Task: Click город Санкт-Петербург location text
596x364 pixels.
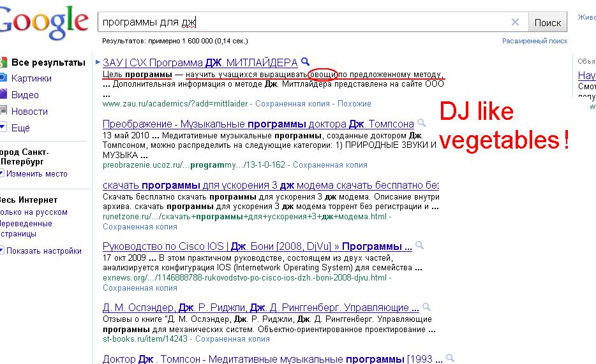Action: pyautogui.click(x=24, y=157)
